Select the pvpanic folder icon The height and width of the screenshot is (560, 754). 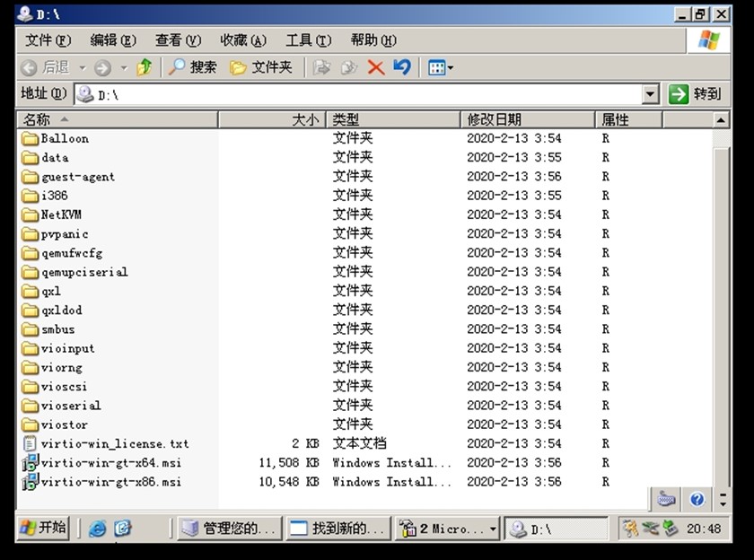tap(30, 234)
